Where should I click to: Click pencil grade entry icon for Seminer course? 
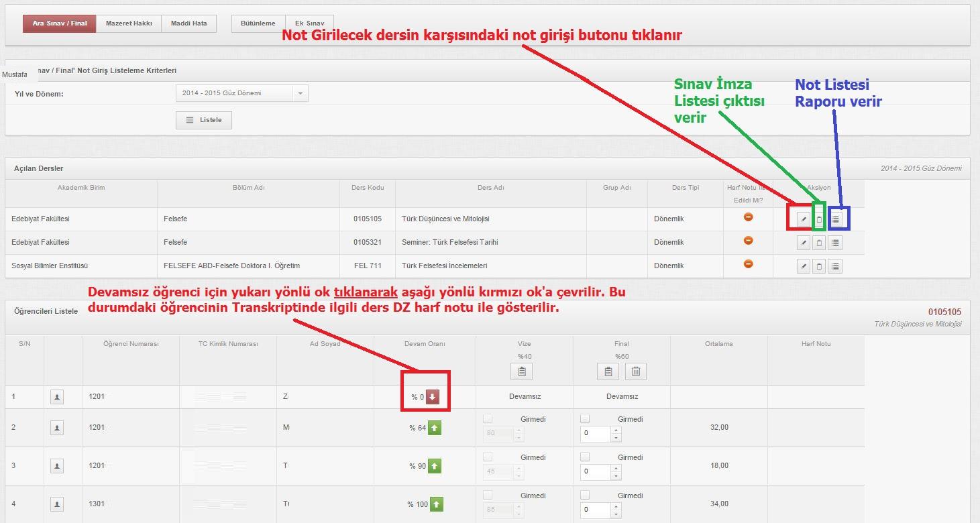click(803, 243)
